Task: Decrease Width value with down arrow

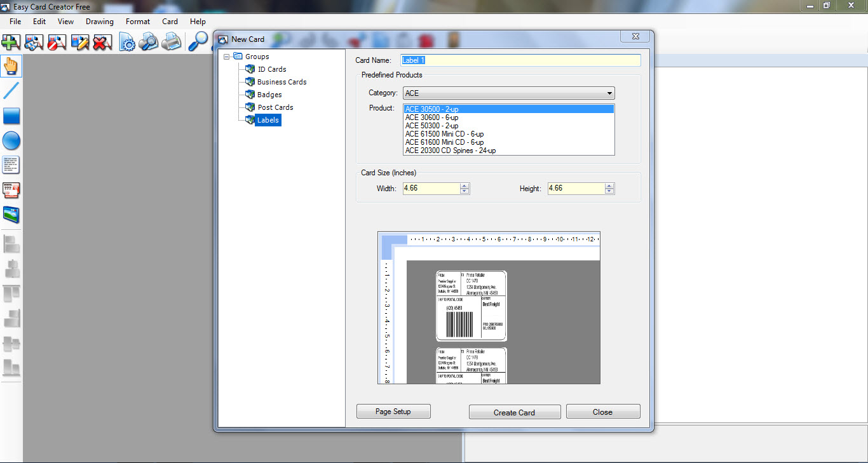Action: click(x=465, y=191)
